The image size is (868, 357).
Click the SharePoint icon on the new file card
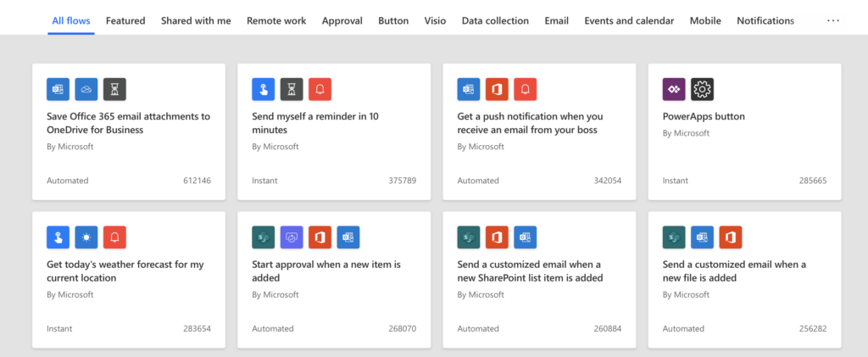point(674,237)
